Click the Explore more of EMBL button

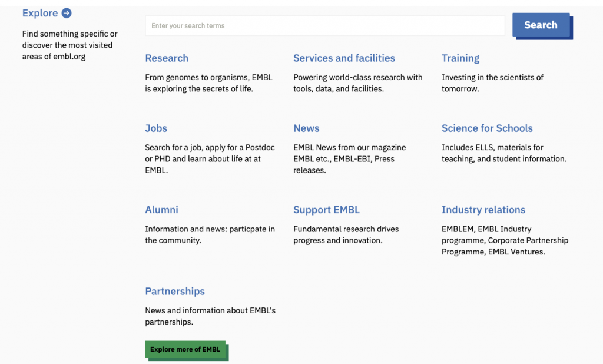pos(185,349)
